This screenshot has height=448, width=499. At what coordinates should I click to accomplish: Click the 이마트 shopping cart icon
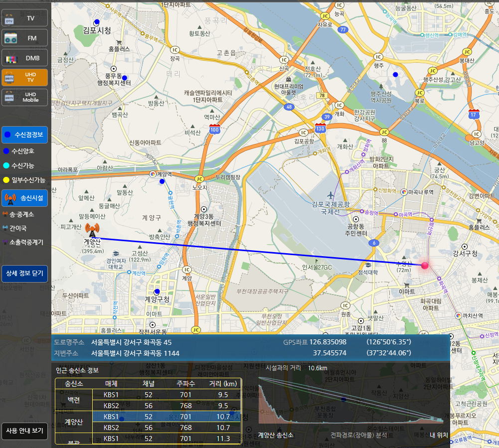click(x=406, y=285)
